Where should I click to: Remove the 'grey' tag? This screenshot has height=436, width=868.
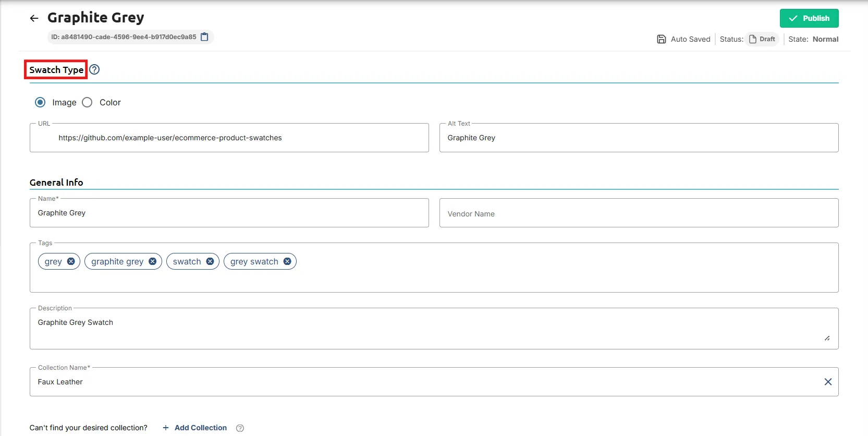71,261
